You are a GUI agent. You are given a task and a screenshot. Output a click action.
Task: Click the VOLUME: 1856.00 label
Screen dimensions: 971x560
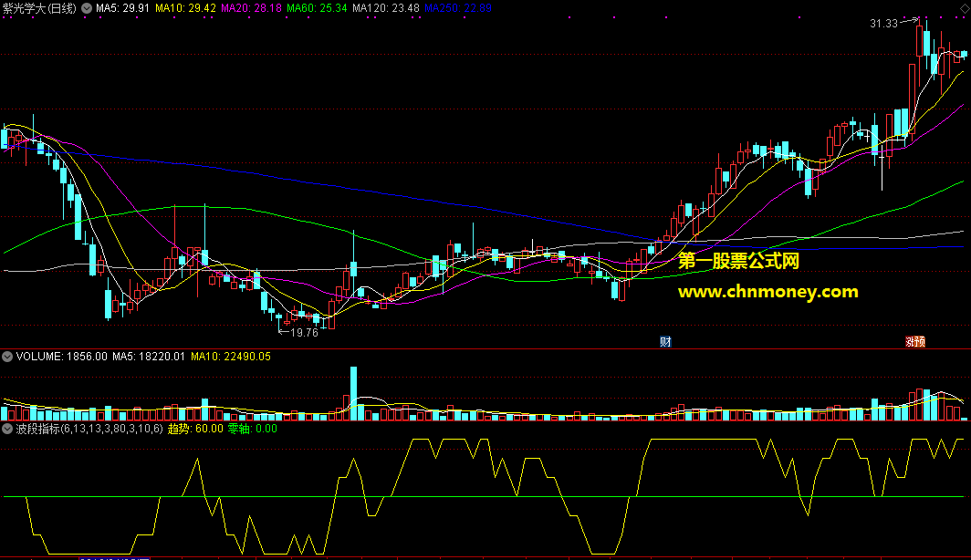click(x=61, y=357)
